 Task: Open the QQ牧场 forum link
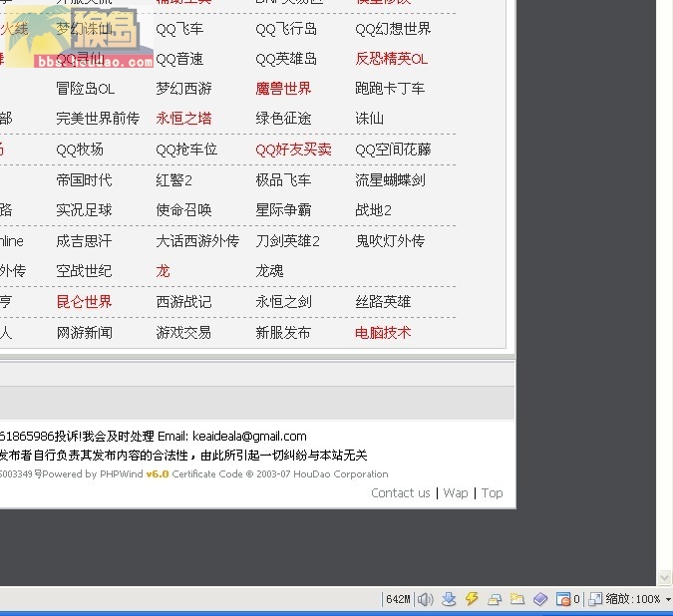point(80,150)
